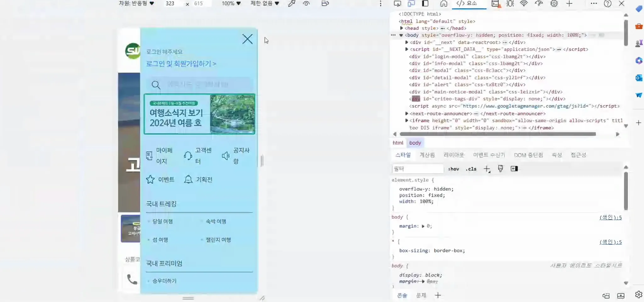Expand the div id __next node
Screen dimensions: 644x302
[x=407, y=42]
